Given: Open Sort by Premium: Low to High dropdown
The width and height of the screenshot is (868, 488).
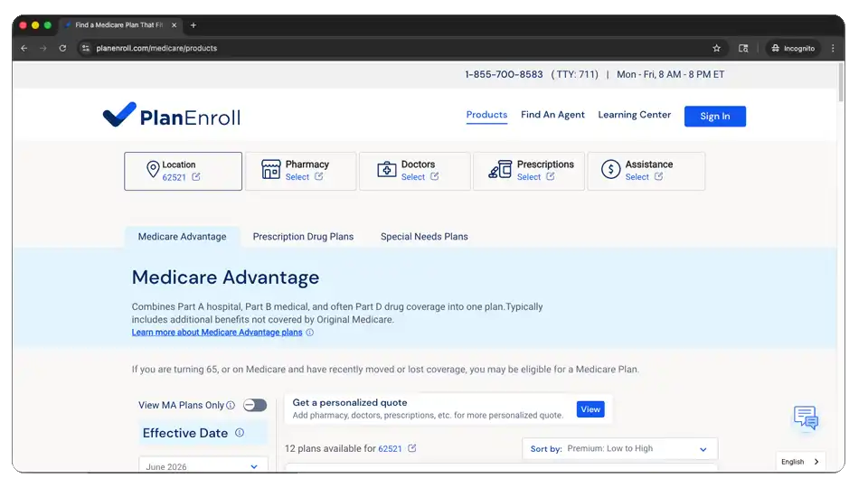Looking at the screenshot, I should click(x=619, y=449).
